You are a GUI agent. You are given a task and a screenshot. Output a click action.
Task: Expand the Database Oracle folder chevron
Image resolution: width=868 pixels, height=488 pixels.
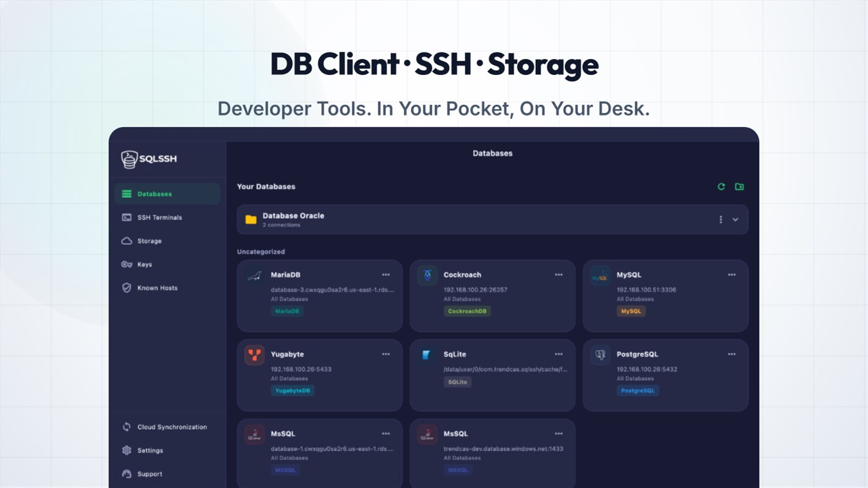click(735, 220)
